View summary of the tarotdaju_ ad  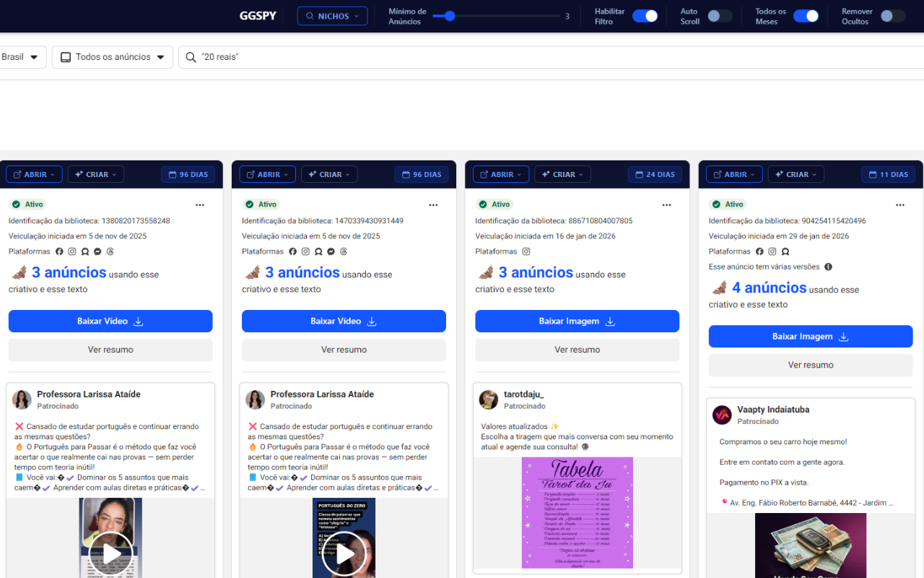pyautogui.click(x=577, y=350)
